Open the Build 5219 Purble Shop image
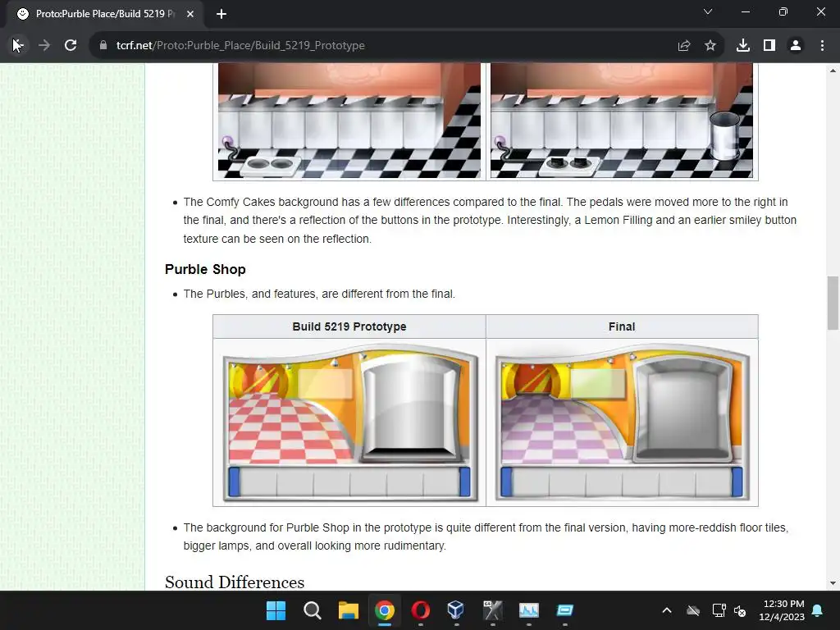The height and width of the screenshot is (630, 840). (x=349, y=422)
